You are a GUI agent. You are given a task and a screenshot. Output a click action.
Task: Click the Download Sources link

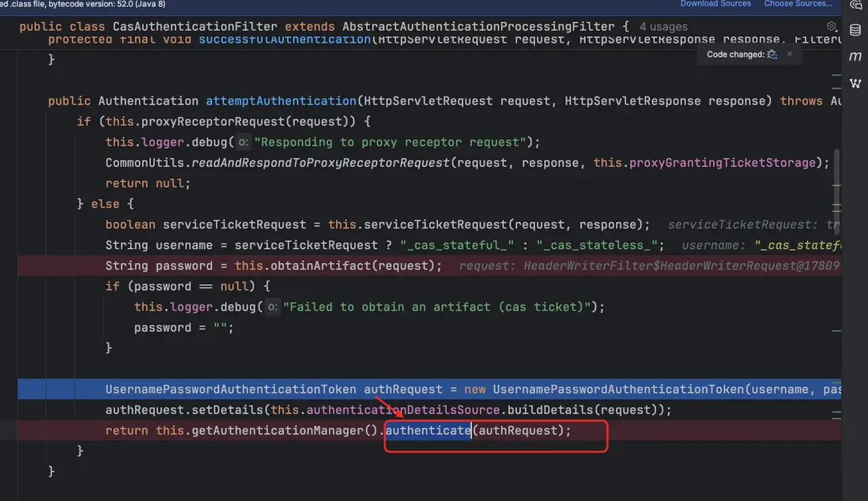click(715, 4)
